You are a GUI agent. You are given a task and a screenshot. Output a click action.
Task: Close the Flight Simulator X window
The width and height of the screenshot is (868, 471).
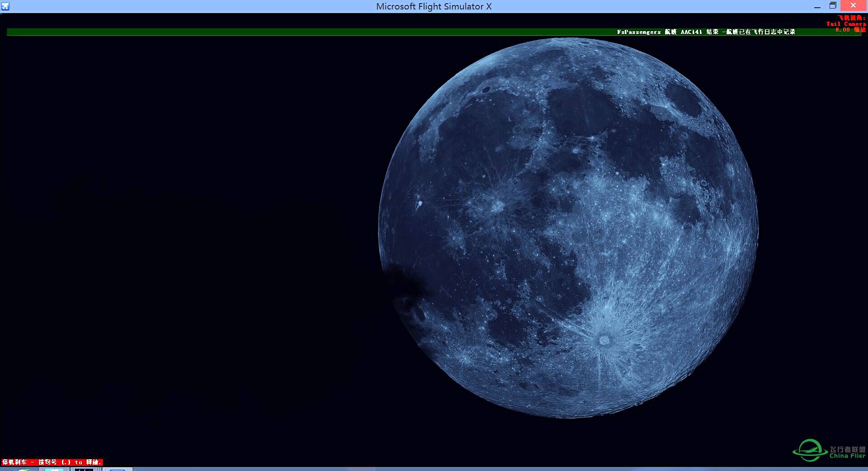coord(853,6)
